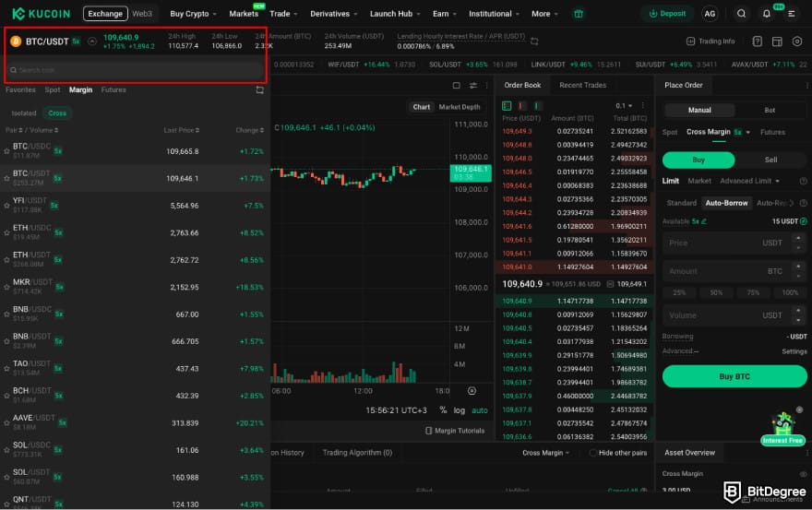Select Standard borrow mode
Image resolution: width=812 pixels, height=510 pixels.
[x=681, y=203]
